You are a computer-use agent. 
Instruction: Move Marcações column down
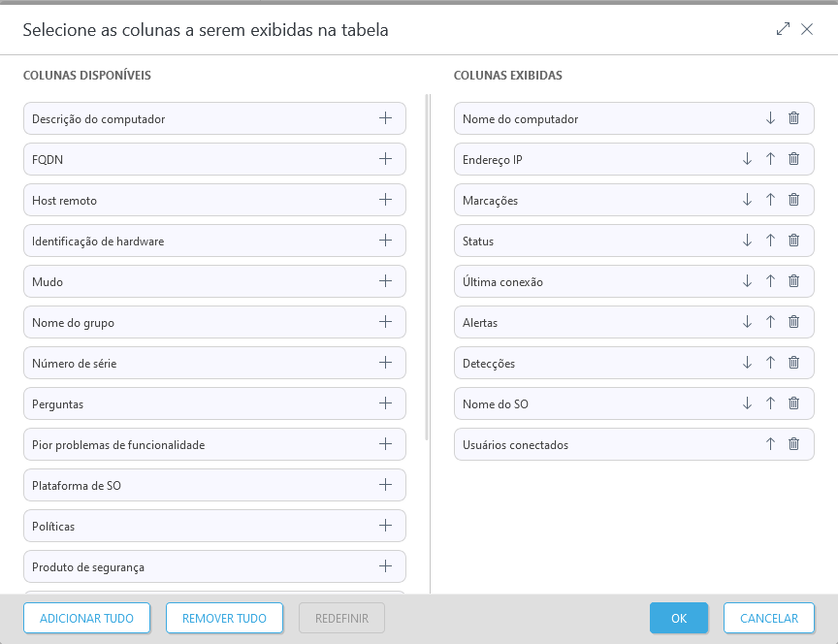(747, 200)
